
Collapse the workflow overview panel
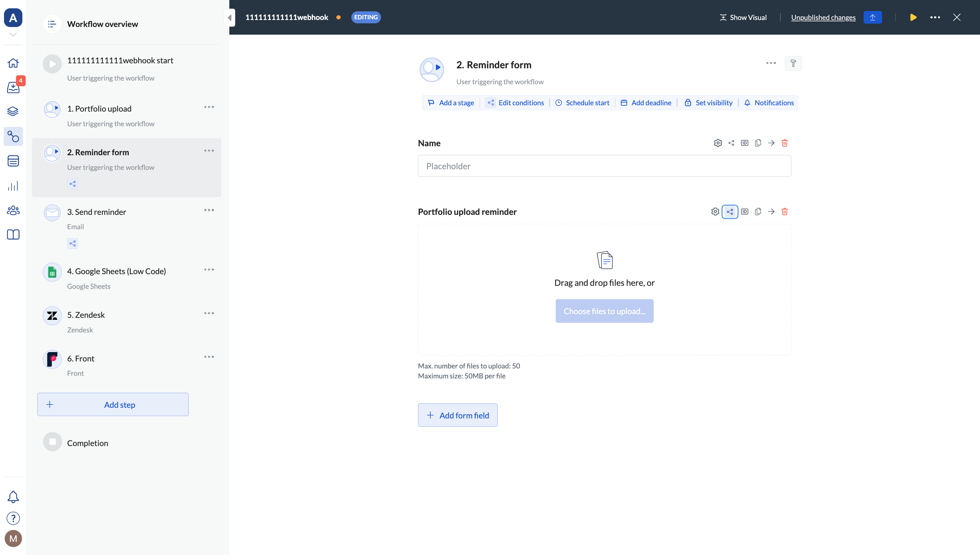230,18
